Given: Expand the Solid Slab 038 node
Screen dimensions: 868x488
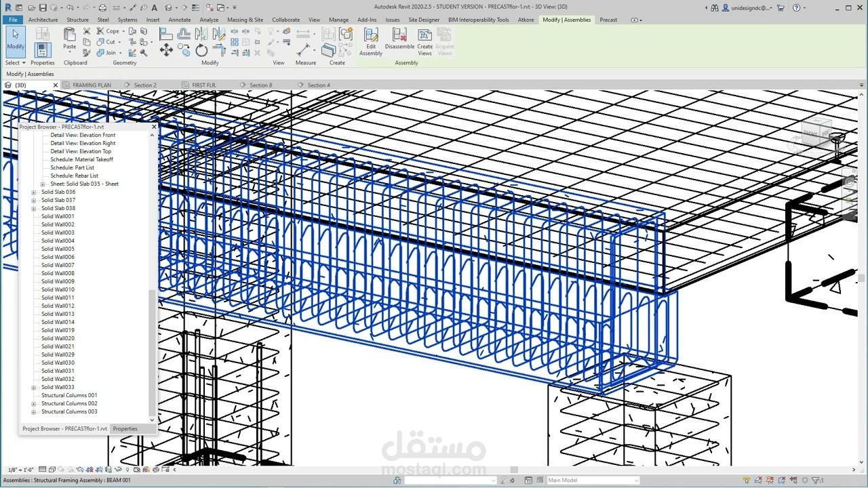Looking at the screenshot, I should 34,209.
